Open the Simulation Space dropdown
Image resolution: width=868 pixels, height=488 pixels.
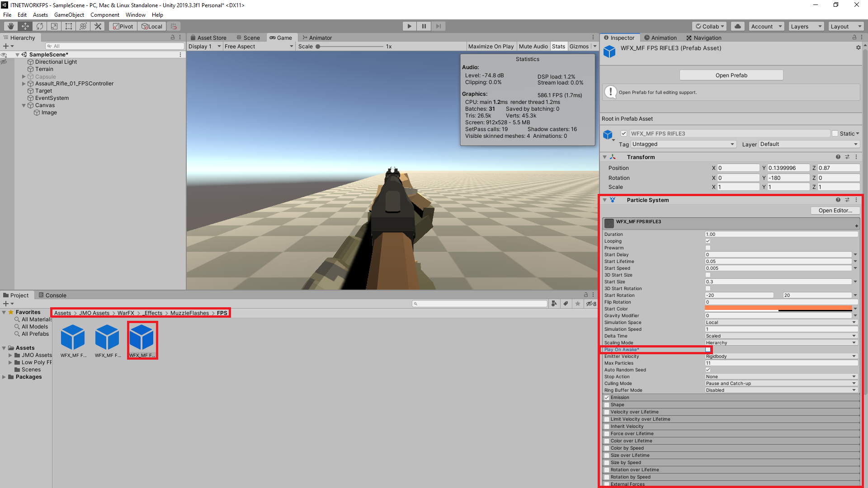click(781, 322)
